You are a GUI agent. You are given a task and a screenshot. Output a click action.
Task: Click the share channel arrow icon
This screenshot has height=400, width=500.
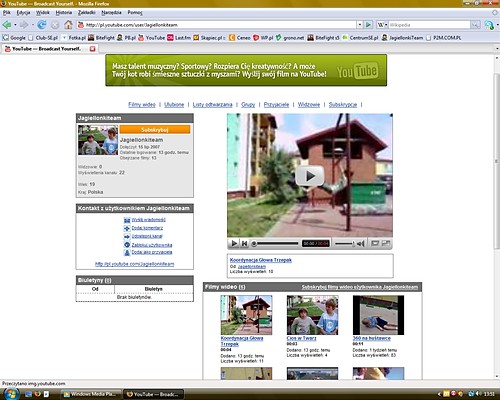(x=127, y=236)
